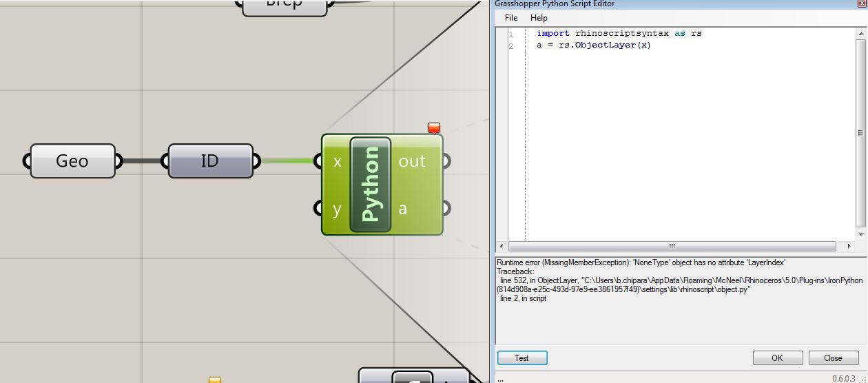Image resolution: width=868 pixels, height=383 pixels.
Task: Click the out output of Python component
Action: (x=412, y=162)
